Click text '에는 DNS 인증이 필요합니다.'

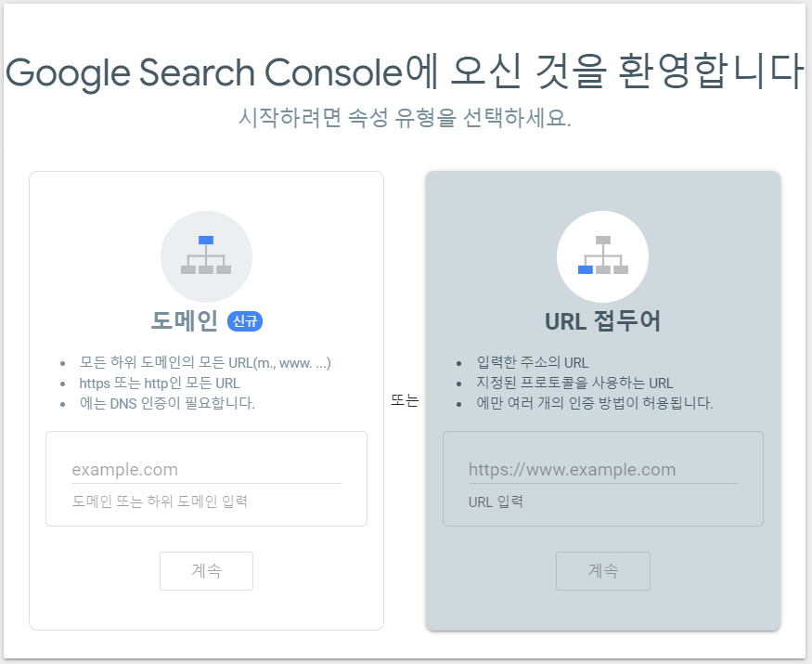(x=167, y=403)
